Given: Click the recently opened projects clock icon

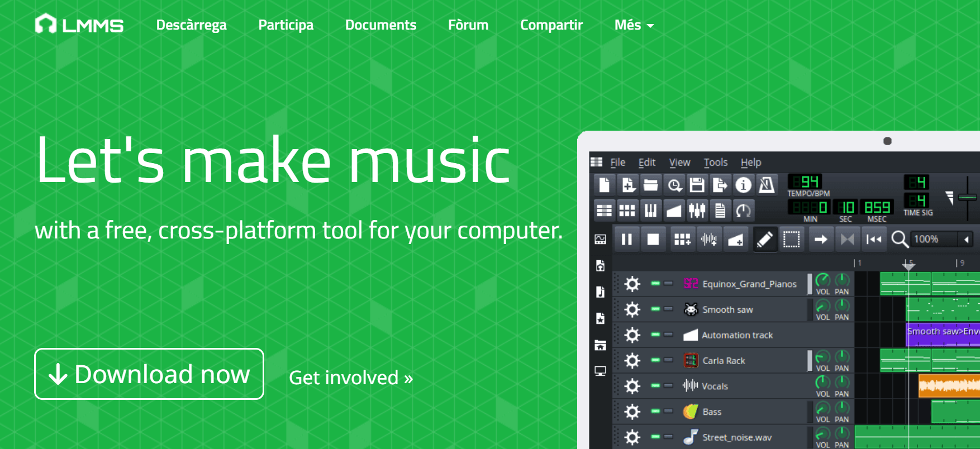Looking at the screenshot, I should 674,185.
